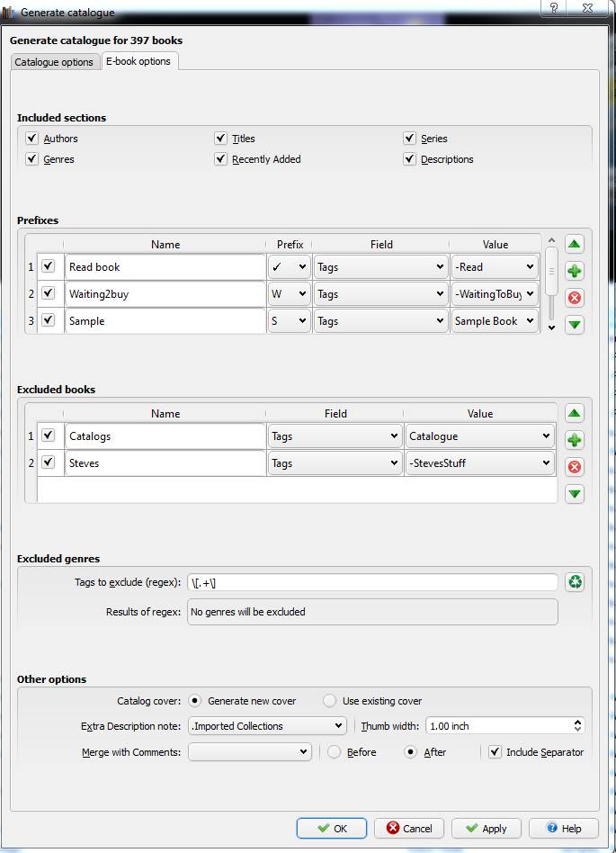Click the Apply button
The height and width of the screenshot is (853, 616).
coord(487,828)
